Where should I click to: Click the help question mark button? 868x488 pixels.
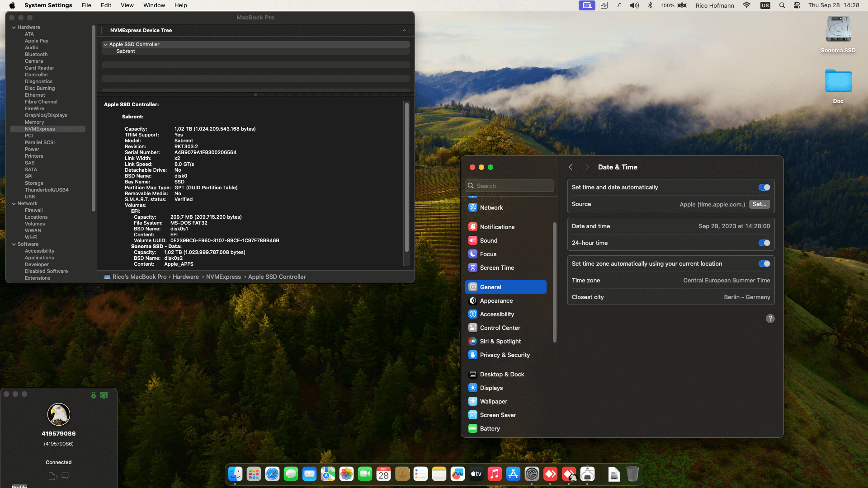pyautogui.click(x=770, y=319)
